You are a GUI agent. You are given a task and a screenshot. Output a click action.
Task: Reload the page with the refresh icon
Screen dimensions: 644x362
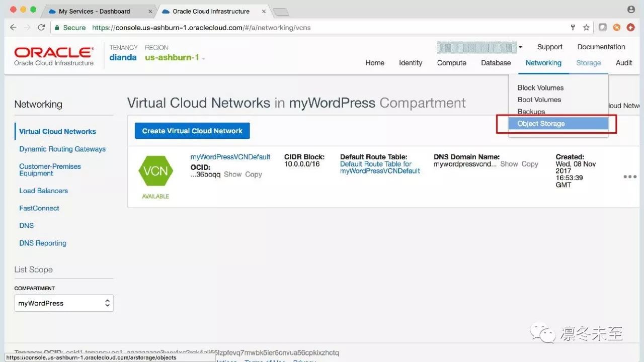pos(42,28)
